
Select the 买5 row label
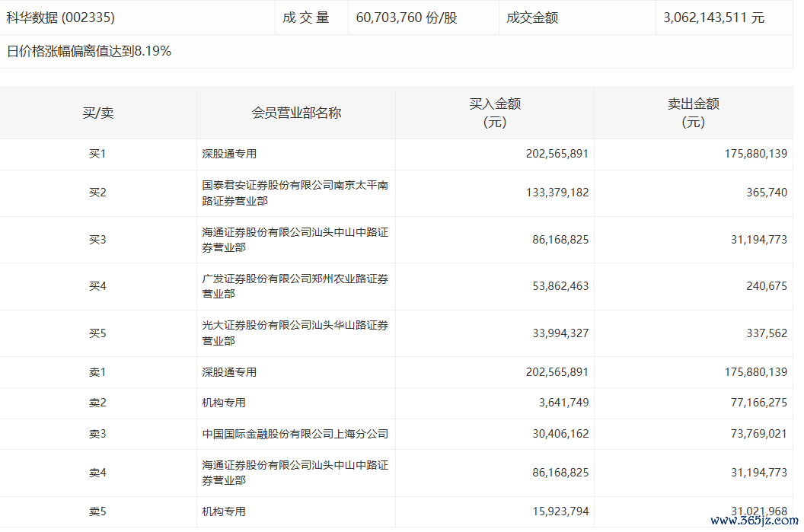click(x=97, y=333)
